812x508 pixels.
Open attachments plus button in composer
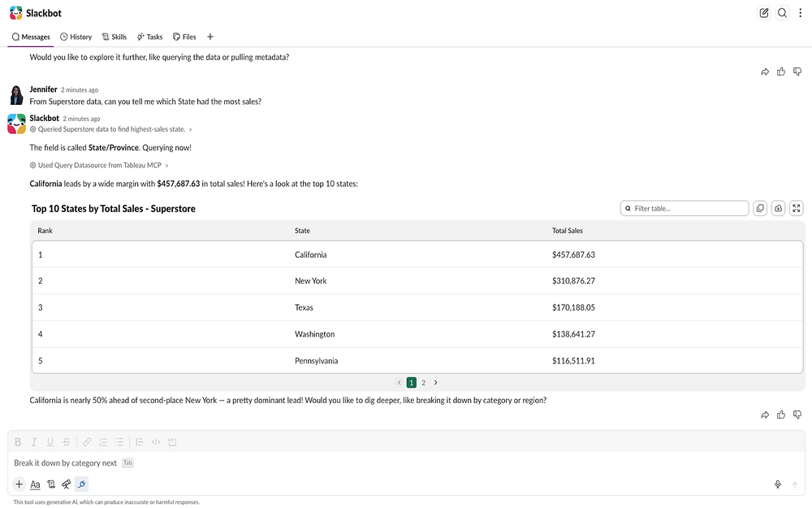[x=19, y=484]
